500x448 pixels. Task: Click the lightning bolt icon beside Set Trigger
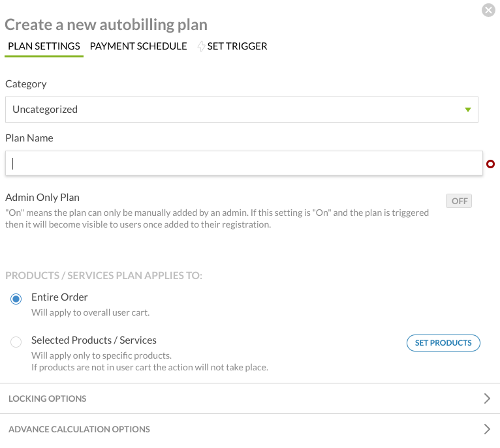201,46
